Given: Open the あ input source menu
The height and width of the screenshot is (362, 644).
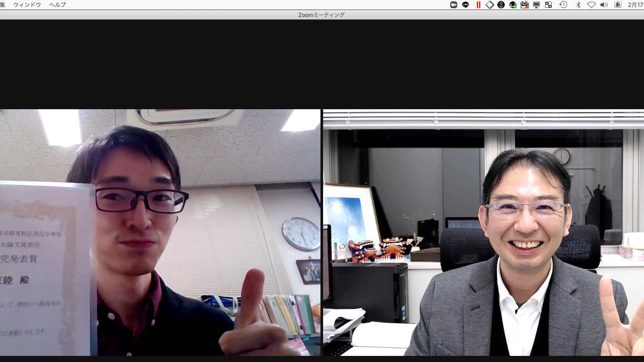Looking at the screenshot, I should pos(617,5).
